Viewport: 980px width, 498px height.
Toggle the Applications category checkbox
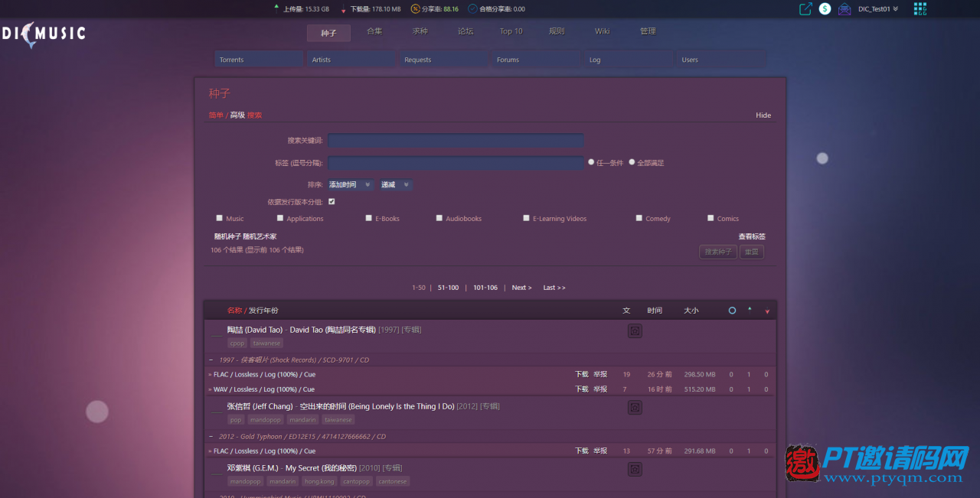click(280, 218)
